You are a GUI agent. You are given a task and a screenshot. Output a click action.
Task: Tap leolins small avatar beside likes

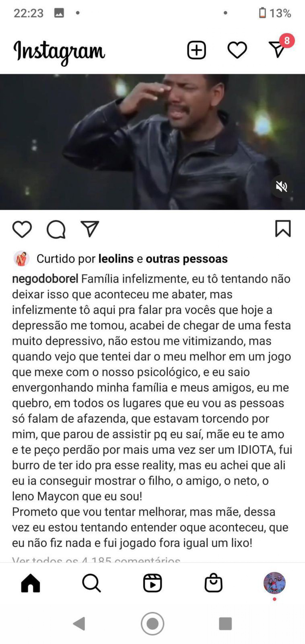point(21,258)
